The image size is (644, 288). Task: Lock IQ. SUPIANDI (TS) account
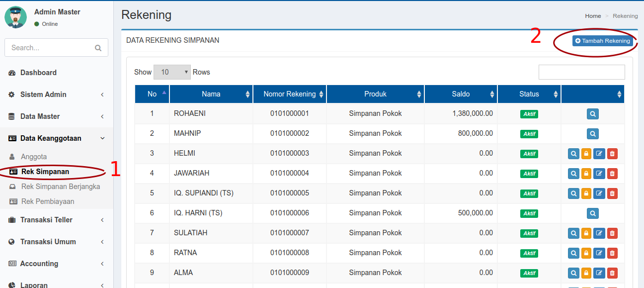point(586,193)
